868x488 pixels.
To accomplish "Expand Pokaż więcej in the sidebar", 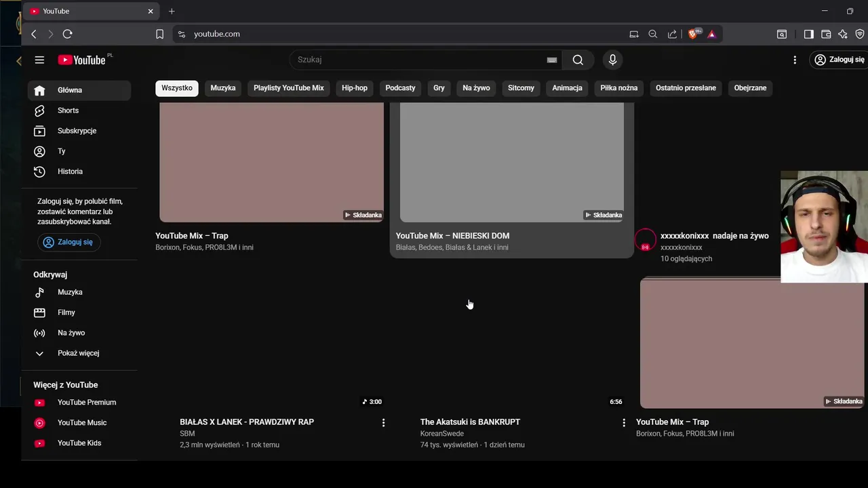I will pos(79,353).
